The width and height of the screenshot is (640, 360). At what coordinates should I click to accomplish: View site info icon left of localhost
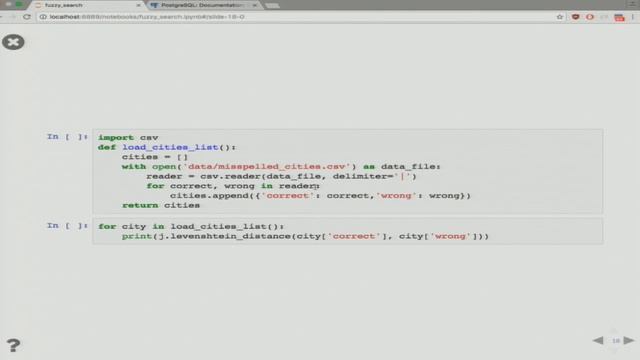(43, 17)
